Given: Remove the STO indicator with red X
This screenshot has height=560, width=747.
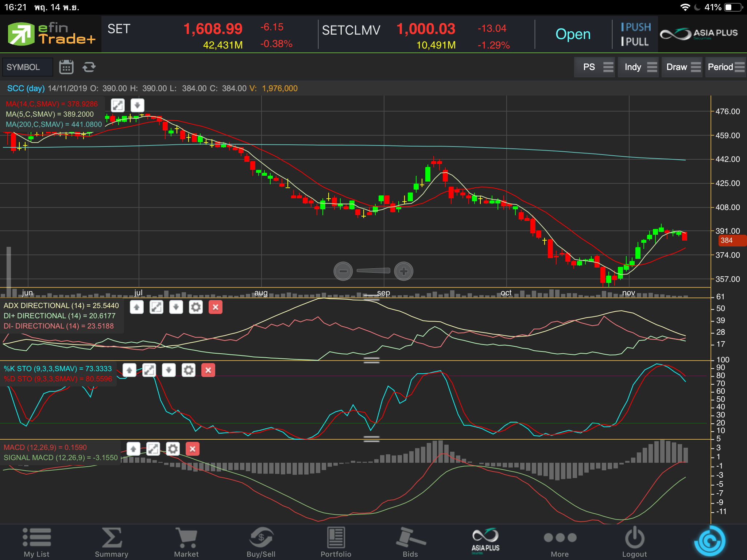Looking at the screenshot, I should click(208, 370).
